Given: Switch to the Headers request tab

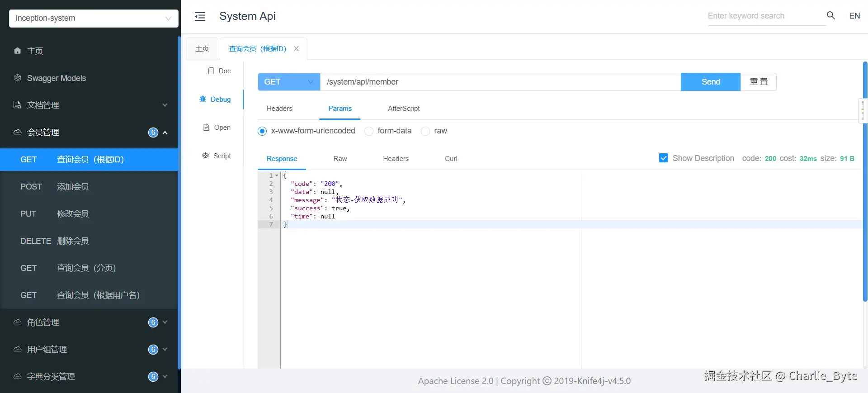Looking at the screenshot, I should pos(279,109).
